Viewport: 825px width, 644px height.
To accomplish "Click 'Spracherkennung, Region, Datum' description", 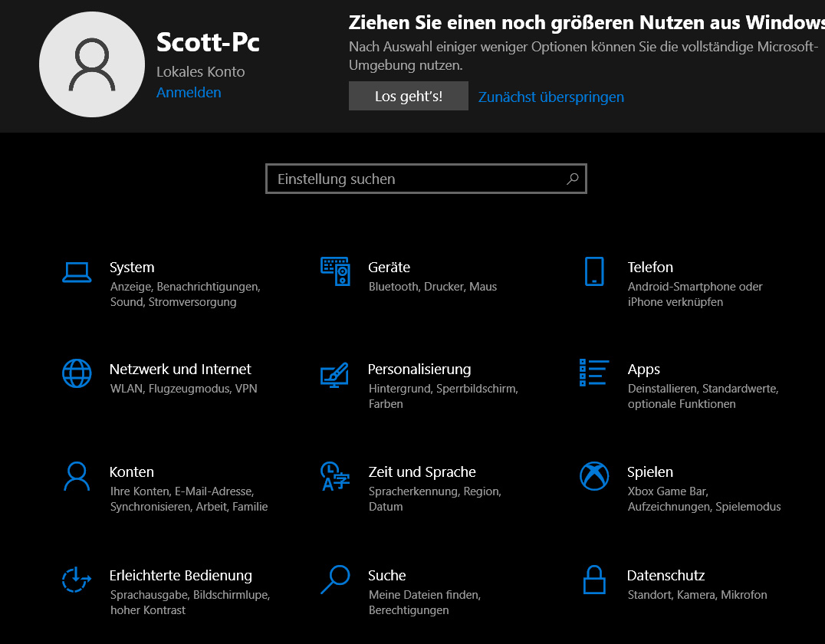I will (436, 499).
